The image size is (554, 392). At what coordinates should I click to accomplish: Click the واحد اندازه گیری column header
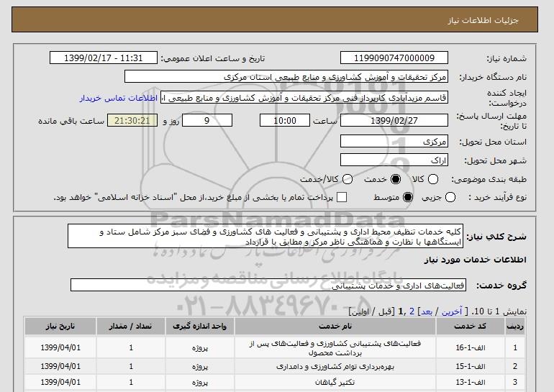[199, 327]
